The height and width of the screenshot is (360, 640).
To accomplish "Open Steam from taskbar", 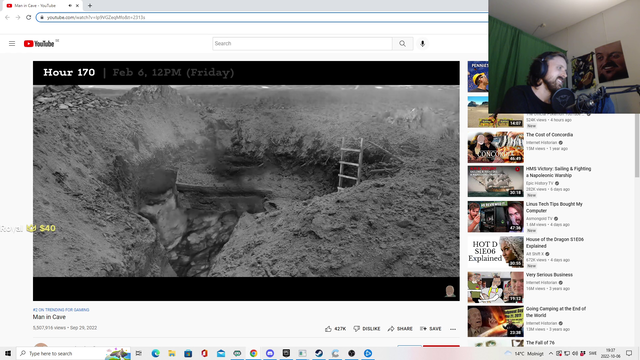I will (x=319, y=353).
